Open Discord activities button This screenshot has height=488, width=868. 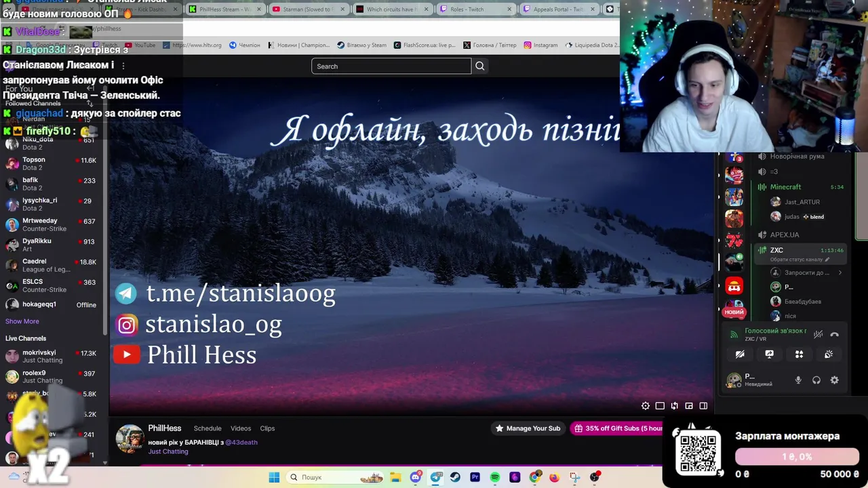pyautogui.click(x=799, y=354)
